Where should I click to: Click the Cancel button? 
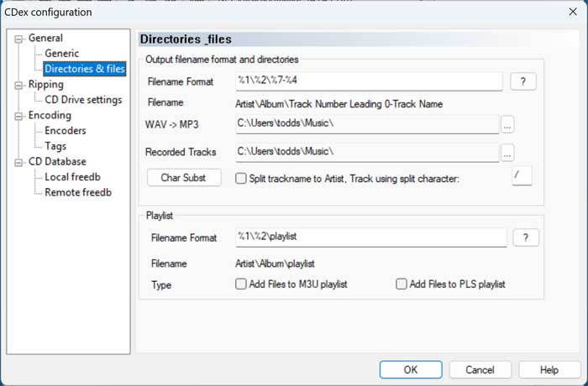click(x=480, y=370)
